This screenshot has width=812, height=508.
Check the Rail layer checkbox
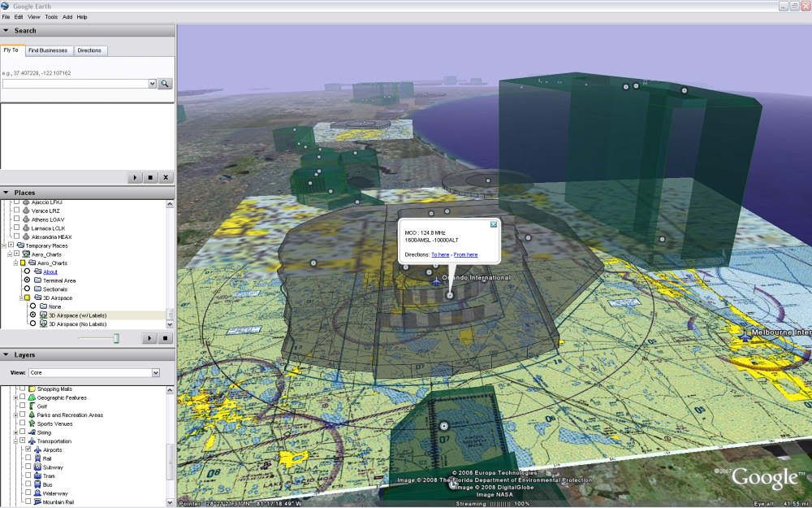pyautogui.click(x=28, y=458)
